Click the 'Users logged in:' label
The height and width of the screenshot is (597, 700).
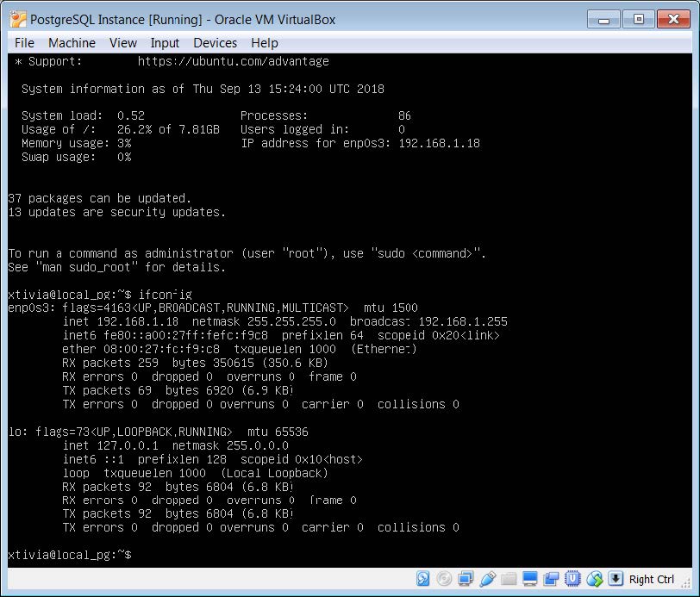(295, 129)
